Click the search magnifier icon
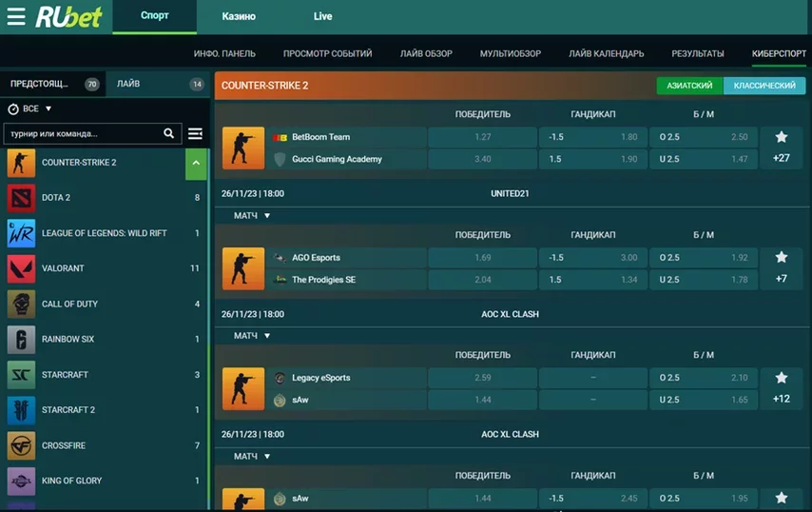Viewport: 812px width, 512px height. coord(169,133)
